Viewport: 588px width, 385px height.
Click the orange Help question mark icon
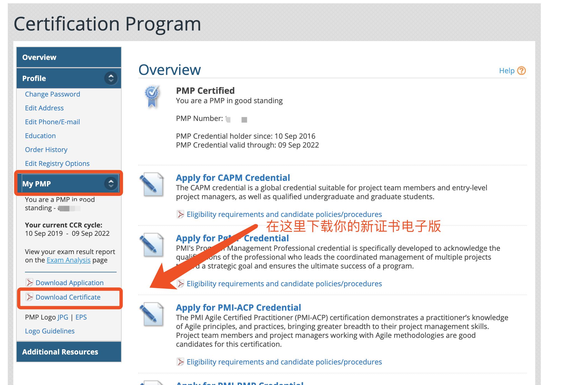(521, 71)
